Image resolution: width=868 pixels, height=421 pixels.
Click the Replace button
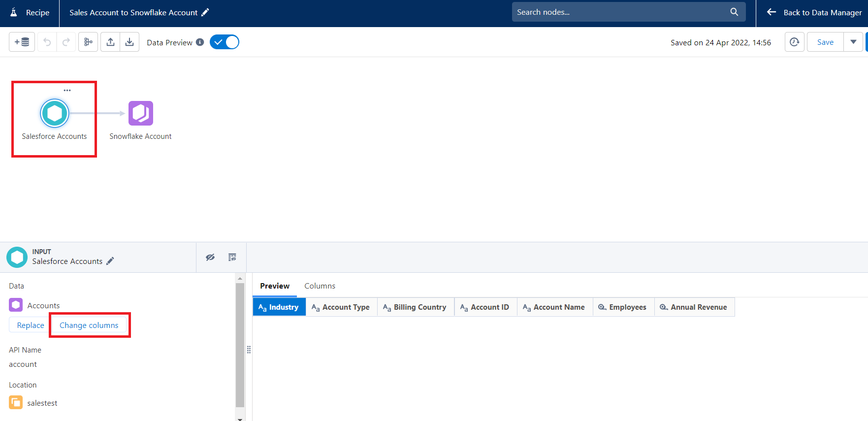tap(31, 325)
